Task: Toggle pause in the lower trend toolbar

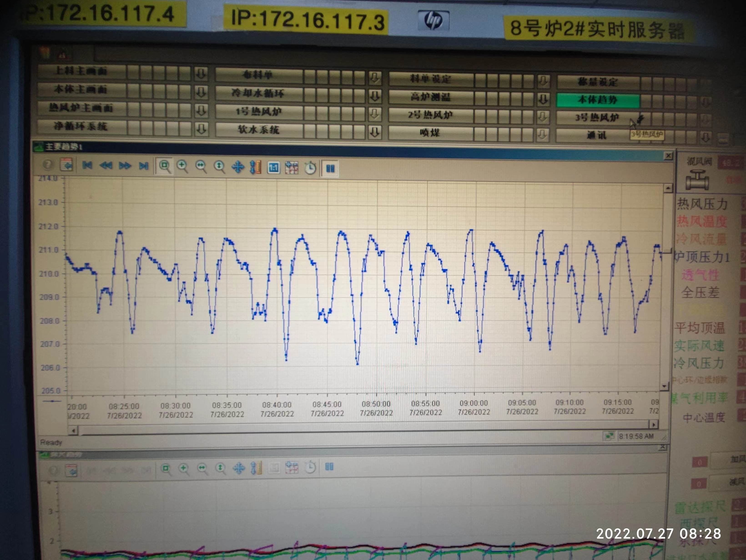Action: 329,467
